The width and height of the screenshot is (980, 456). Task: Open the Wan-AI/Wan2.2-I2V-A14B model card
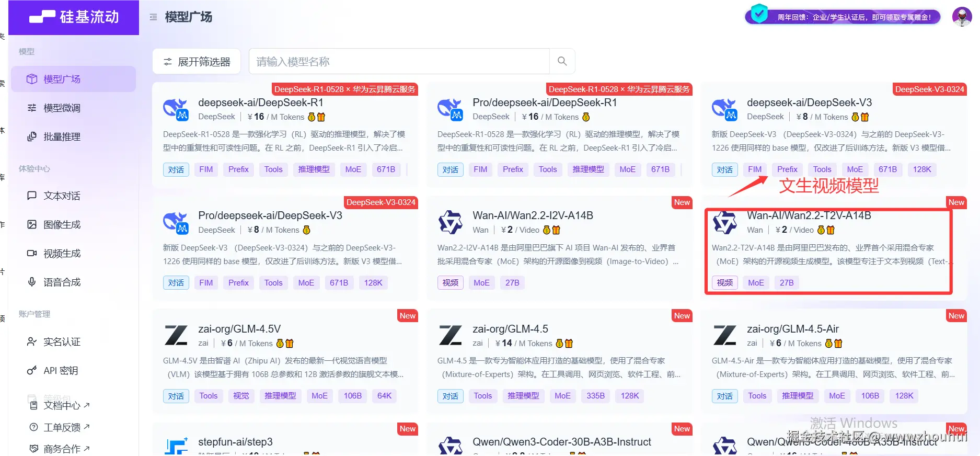pyautogui.click(x=559, y=248)
